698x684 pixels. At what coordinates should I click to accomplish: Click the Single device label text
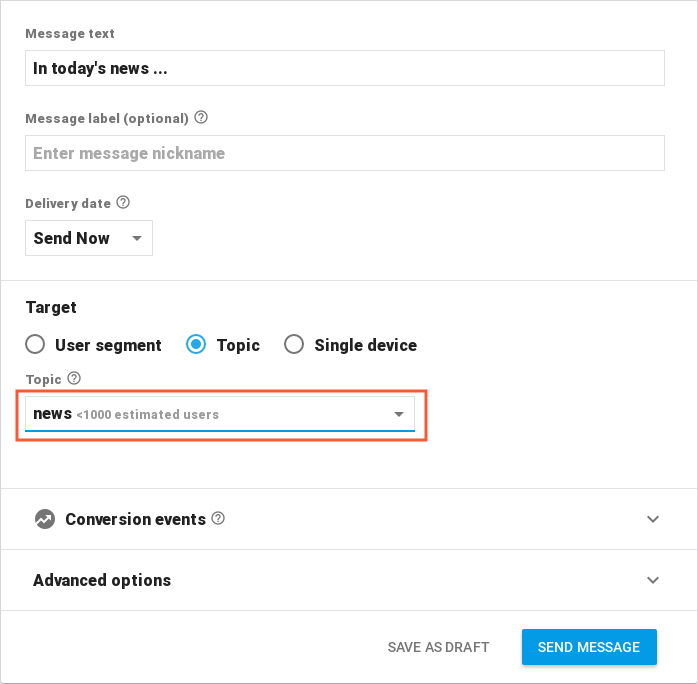coord(365,345)
